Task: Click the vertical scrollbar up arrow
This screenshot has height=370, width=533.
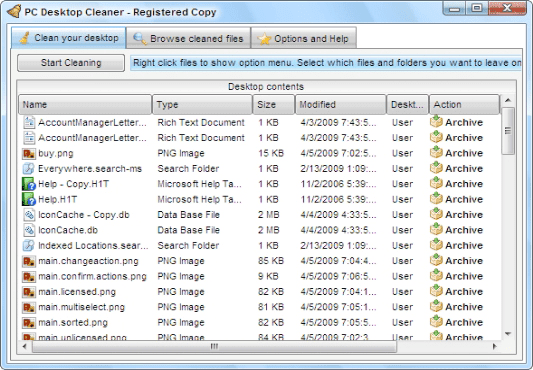Action: pos(508,100)
